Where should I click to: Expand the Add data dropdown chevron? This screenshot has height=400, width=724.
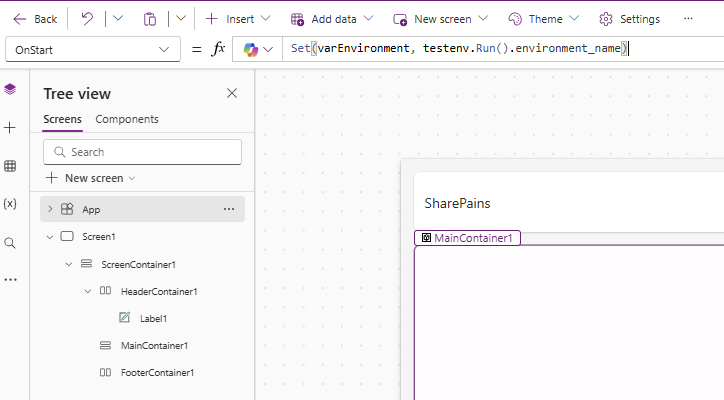368,18
